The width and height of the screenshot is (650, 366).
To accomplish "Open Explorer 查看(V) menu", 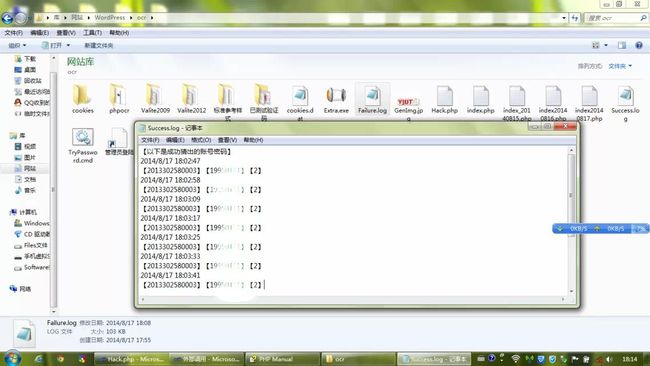I will [66, 33].
